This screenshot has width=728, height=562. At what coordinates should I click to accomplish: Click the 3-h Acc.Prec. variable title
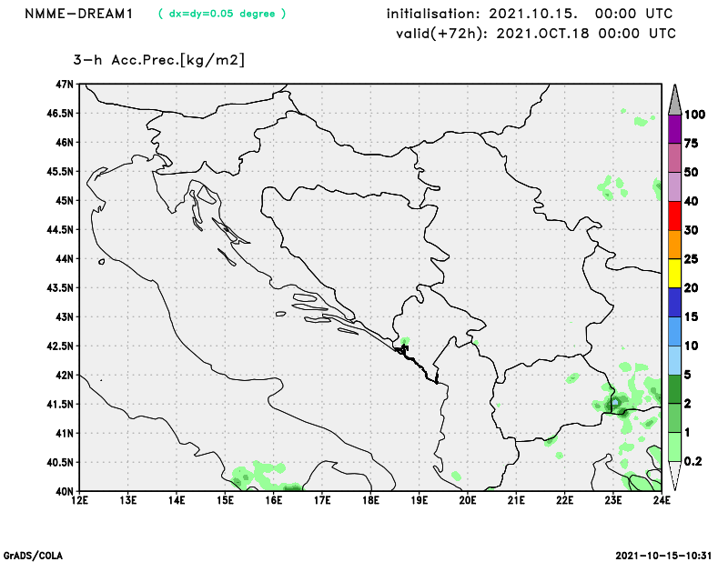(159, 60)
